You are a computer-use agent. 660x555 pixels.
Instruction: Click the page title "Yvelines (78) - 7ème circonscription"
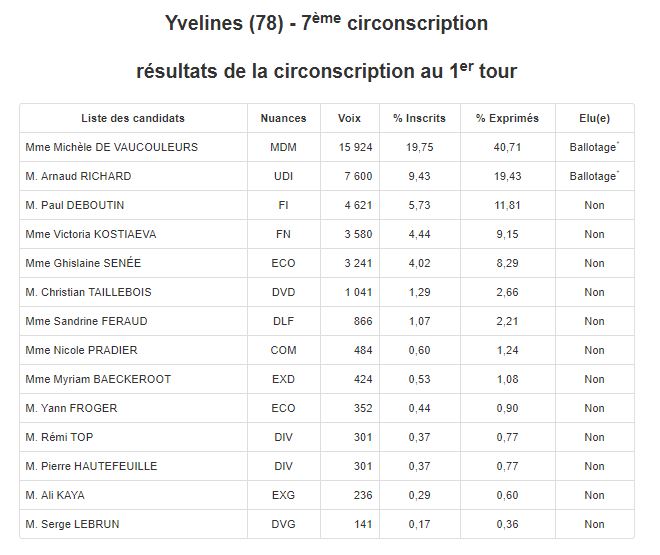point(326,23)
